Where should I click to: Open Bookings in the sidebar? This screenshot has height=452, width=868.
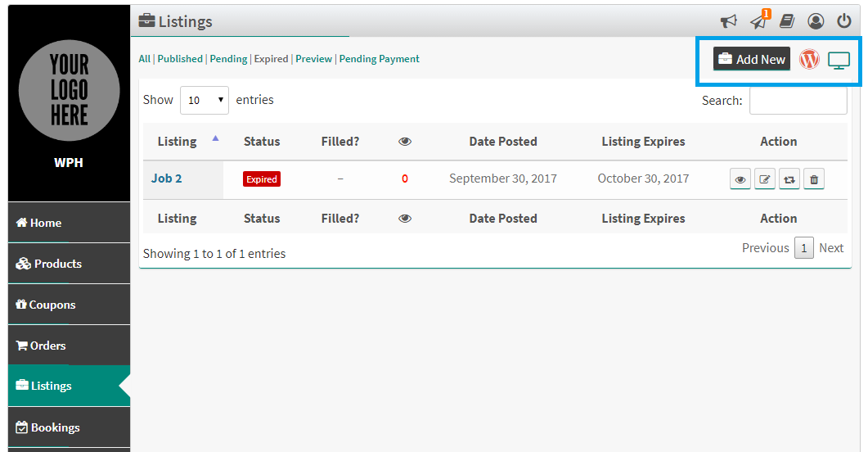[70, 427]
